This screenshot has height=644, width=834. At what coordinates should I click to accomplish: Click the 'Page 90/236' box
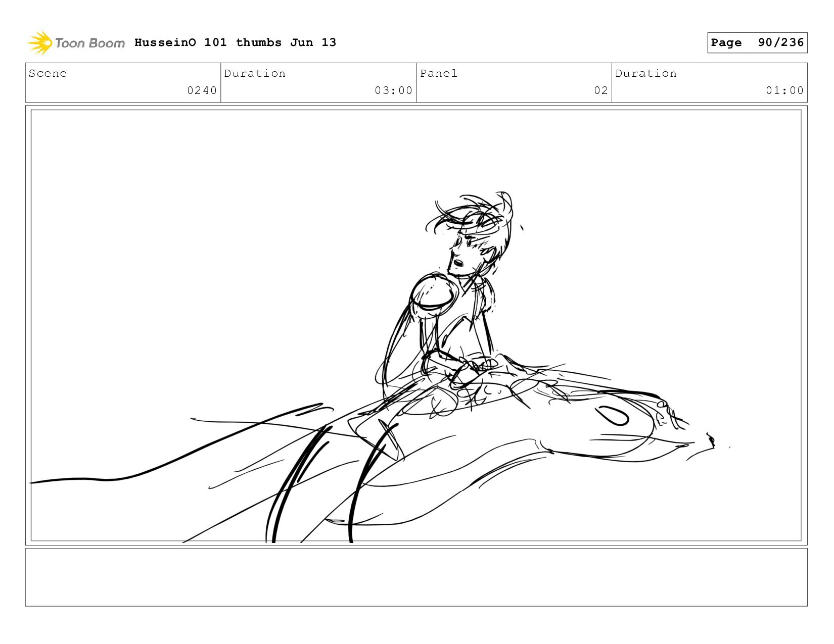click(x=757, y=42)
